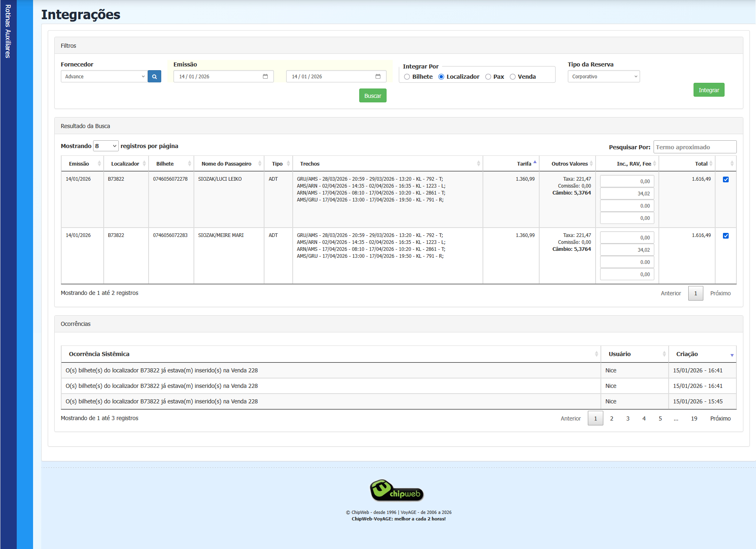Choose the Venda radio option
756x549 pixels.
(513, 77)
